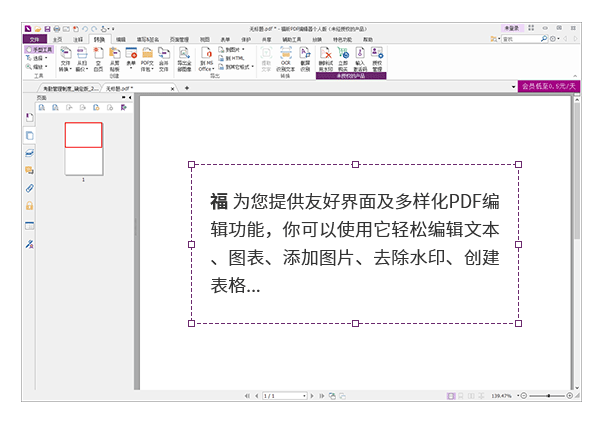Click To HTML (到 HTML) export button
The height and width of the screenshot is (424, 604).
(x=233, y=57)
